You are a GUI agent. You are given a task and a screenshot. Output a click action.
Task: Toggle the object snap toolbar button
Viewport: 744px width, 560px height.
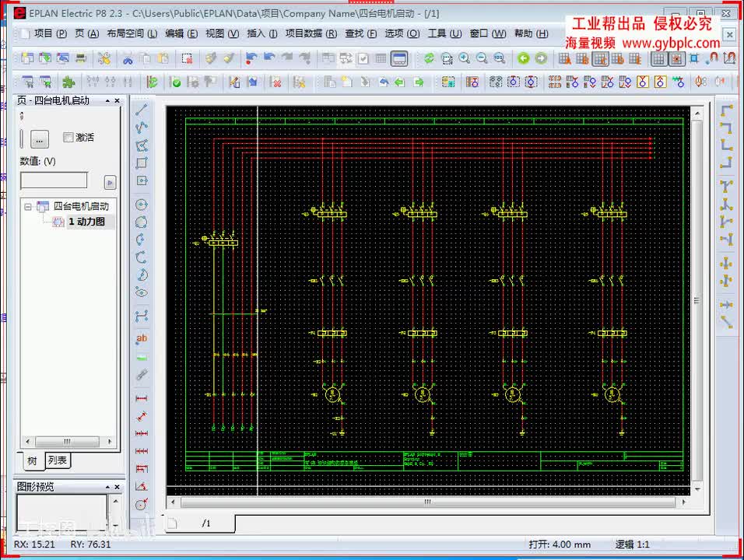676,59
